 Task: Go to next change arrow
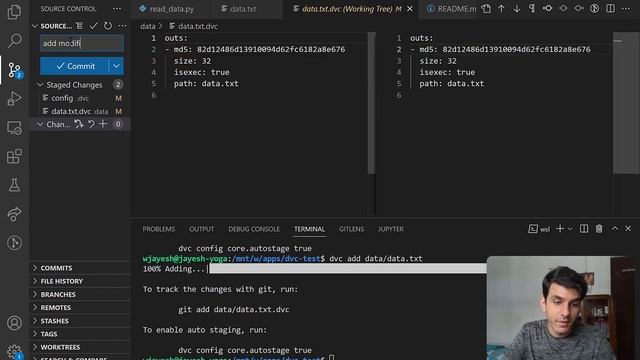pyautogui.click(x=517, y=9)
